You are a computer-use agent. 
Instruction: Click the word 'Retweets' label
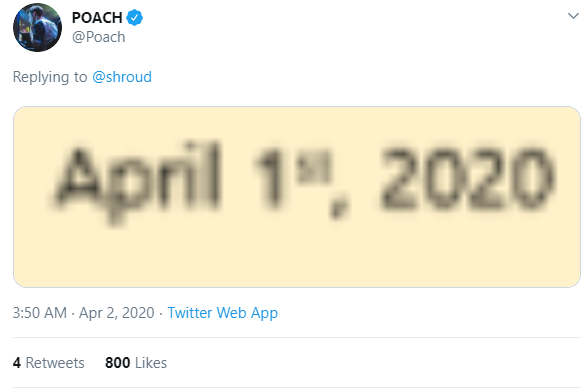[x=55, y=363]
